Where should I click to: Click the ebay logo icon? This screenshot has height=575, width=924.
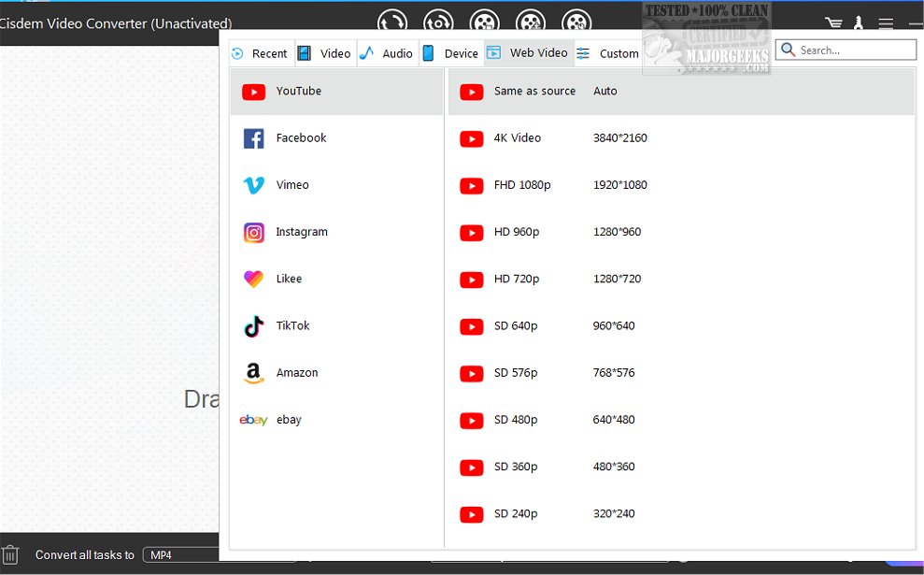(x=253, y=420)
